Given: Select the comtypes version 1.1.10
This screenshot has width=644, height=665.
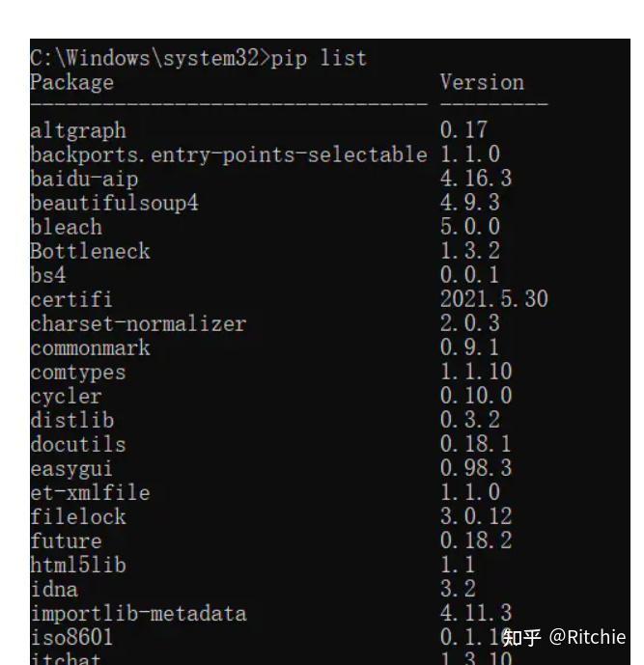Looking at the screenshot, I should click(476, 372).
